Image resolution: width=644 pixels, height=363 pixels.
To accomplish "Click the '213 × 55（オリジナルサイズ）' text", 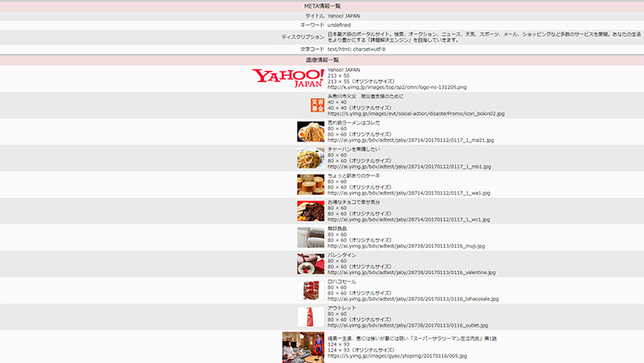I will 361,81.
